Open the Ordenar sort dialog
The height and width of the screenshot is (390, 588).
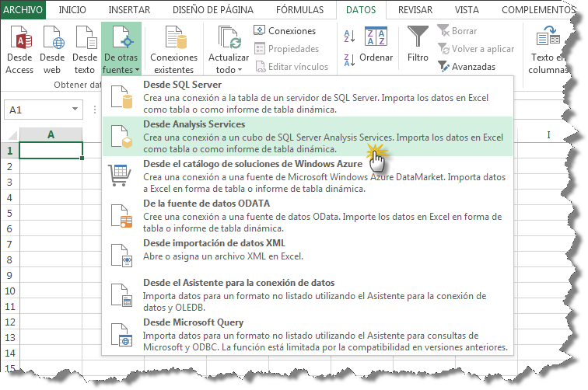click(376, 44)
